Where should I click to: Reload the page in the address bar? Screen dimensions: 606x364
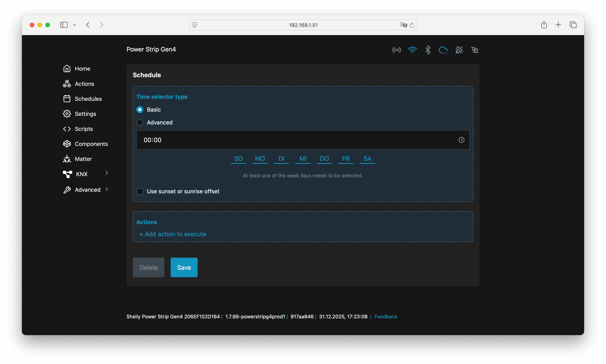coord(412,25)
